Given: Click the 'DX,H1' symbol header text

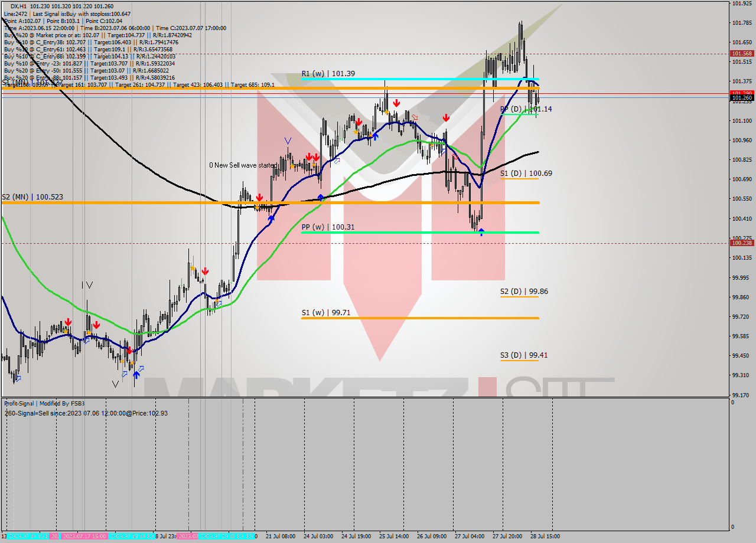Looking at the screenshot, I should [20, 6].
